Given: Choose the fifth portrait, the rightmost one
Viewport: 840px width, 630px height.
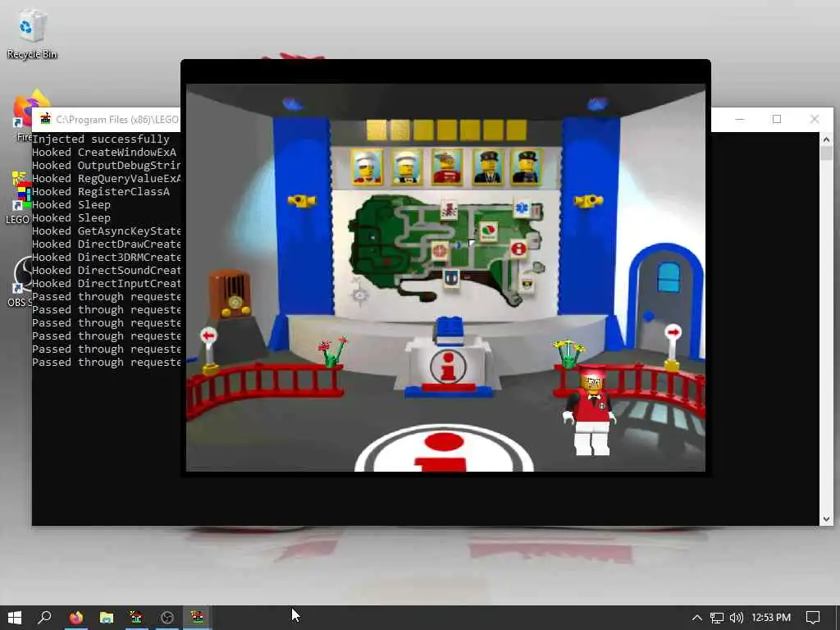Looking at the screenshot, I should (x=526, y=167).
